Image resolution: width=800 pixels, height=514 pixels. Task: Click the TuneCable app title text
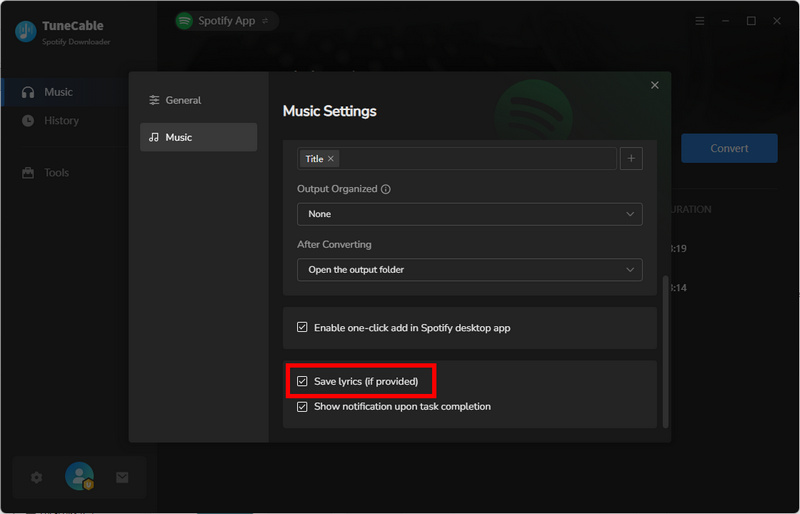point(73,26)
